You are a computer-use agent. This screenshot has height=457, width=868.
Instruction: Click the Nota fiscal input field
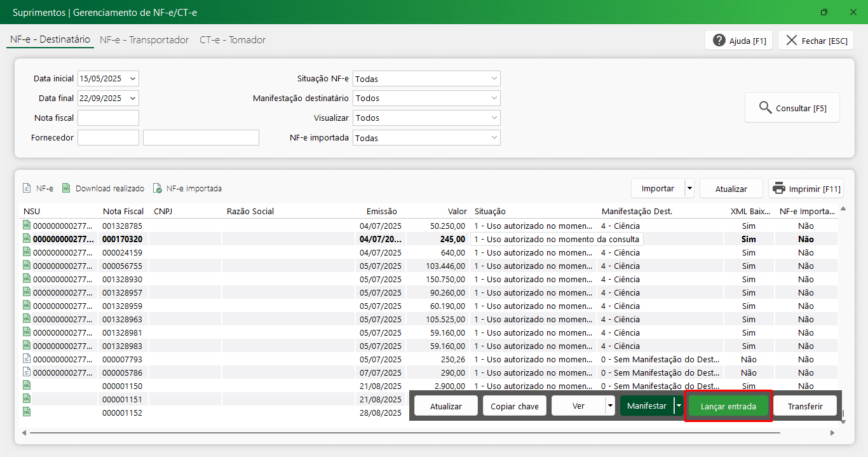(108, 118)
